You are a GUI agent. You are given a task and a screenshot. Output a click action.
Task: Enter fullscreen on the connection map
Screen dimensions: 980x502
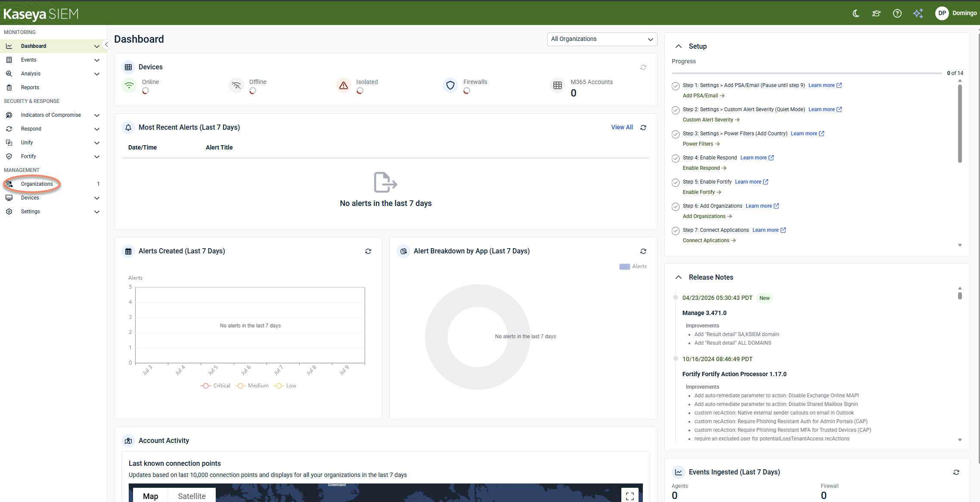pos(630,496)
